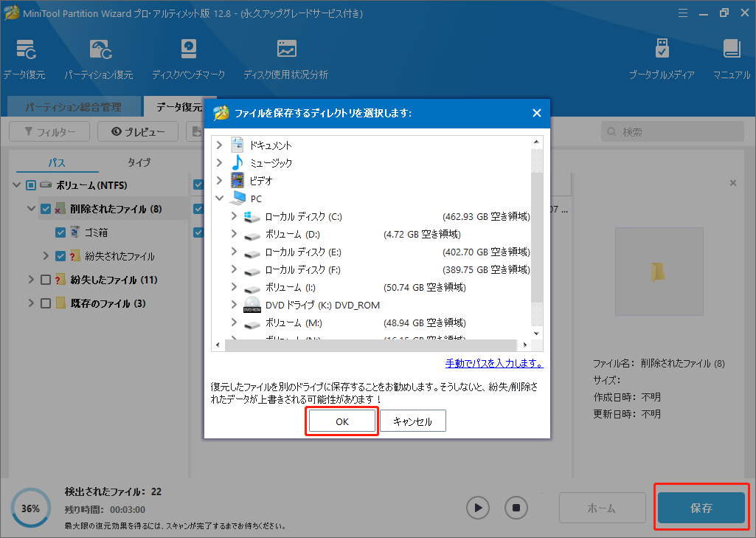
Task: Select the ボリューム (M:) drive icon
Action: tap(252, 325)
